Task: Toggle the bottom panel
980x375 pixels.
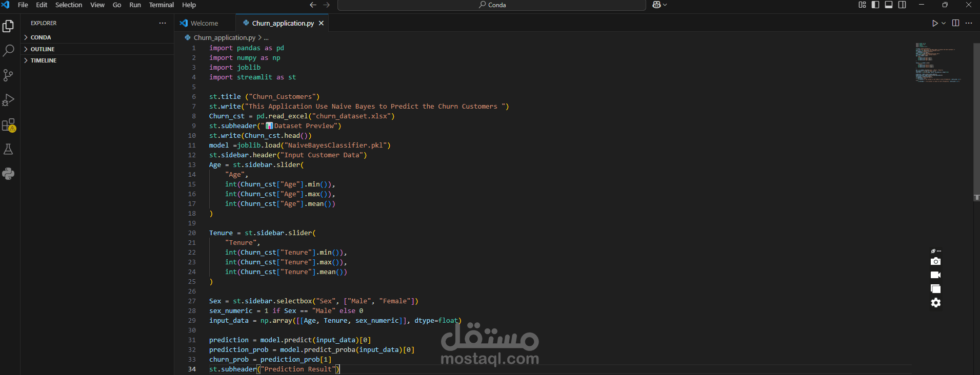Action: [x=889, y=5]
